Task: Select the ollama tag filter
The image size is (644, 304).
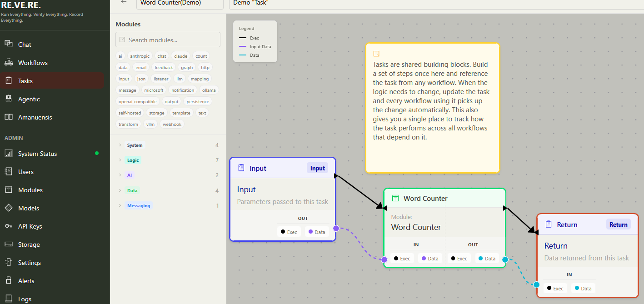Action: [x=209, y=90]
